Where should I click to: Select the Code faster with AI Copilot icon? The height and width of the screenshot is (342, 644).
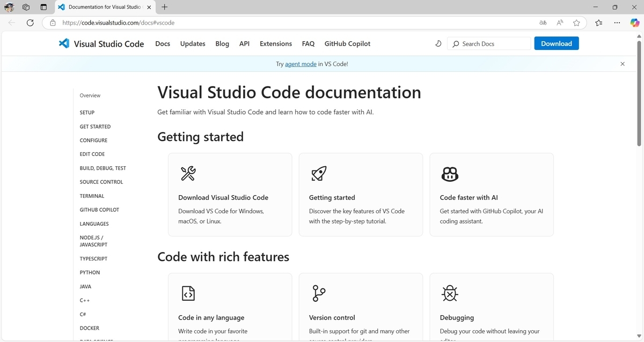(450, 174)
